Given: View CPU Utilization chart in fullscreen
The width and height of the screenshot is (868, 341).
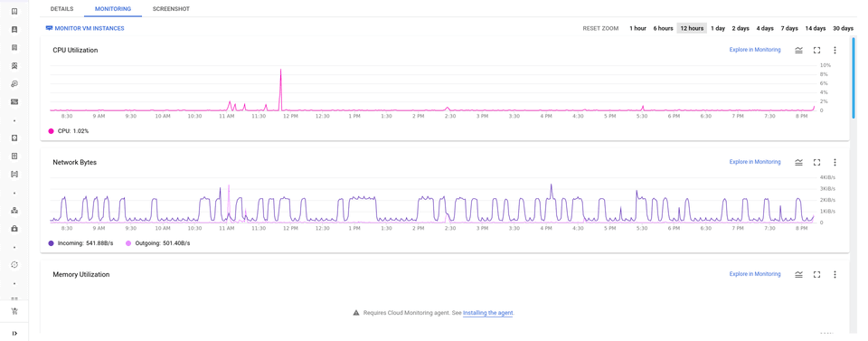Looking at the screenshot, I should coord(816,51).
